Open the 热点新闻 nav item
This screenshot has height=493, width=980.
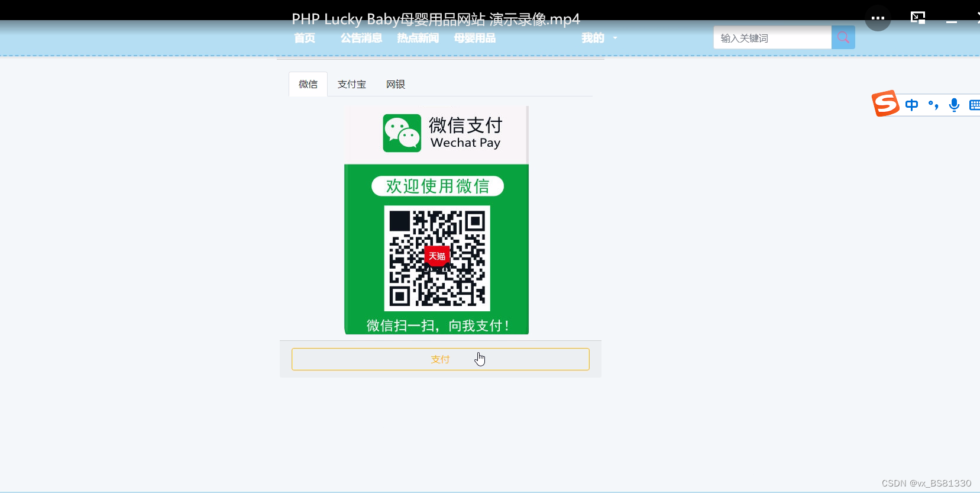(x=418, y=38)
